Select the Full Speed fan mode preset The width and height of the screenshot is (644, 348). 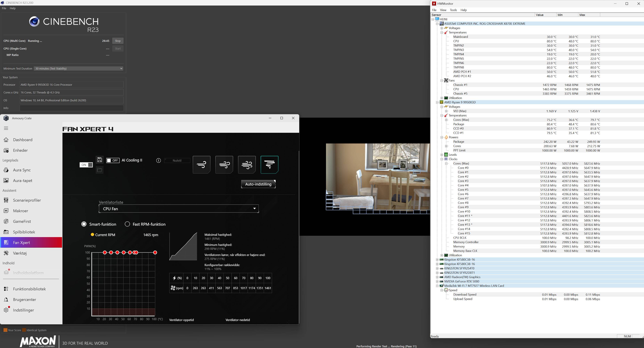tap(270, 164)
